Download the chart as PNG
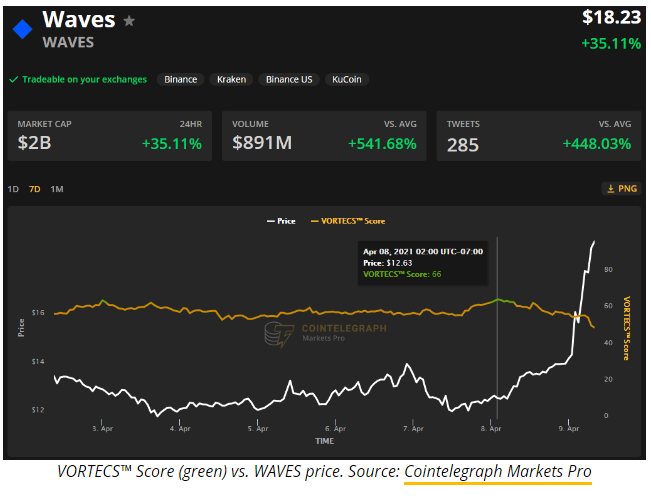 622,189
